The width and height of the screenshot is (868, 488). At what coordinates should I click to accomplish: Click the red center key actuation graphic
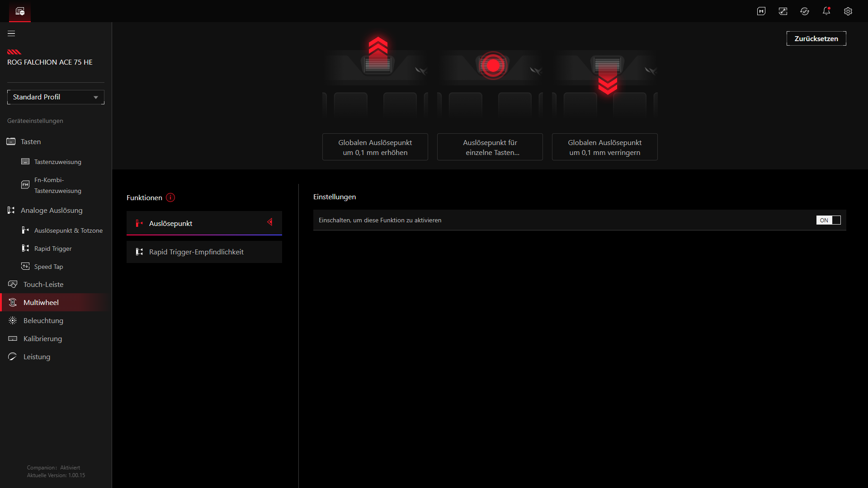493,66
